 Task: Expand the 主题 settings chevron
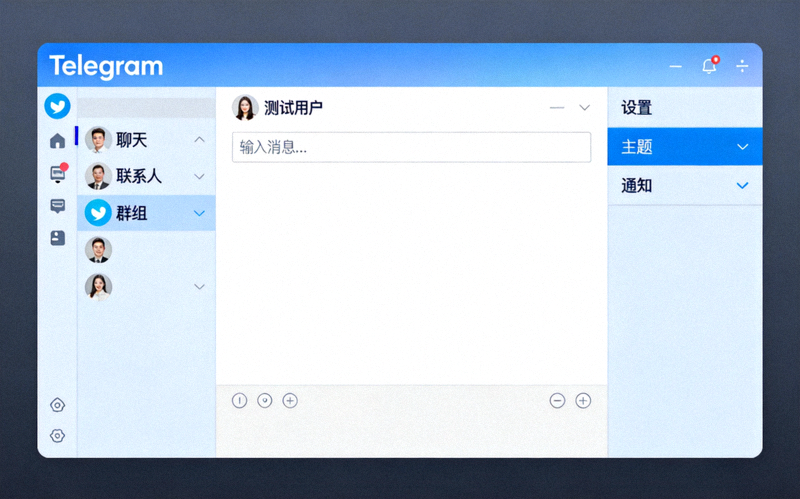point(742,147)
